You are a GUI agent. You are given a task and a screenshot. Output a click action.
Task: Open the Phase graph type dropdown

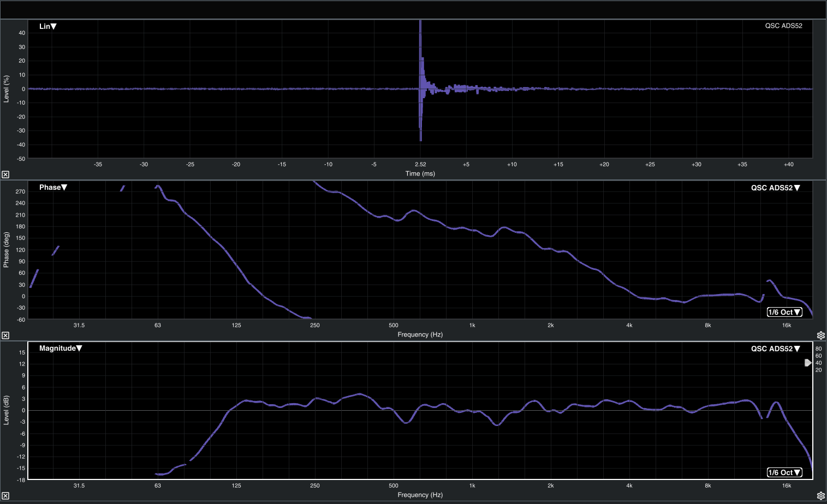[x=53, y=187]
